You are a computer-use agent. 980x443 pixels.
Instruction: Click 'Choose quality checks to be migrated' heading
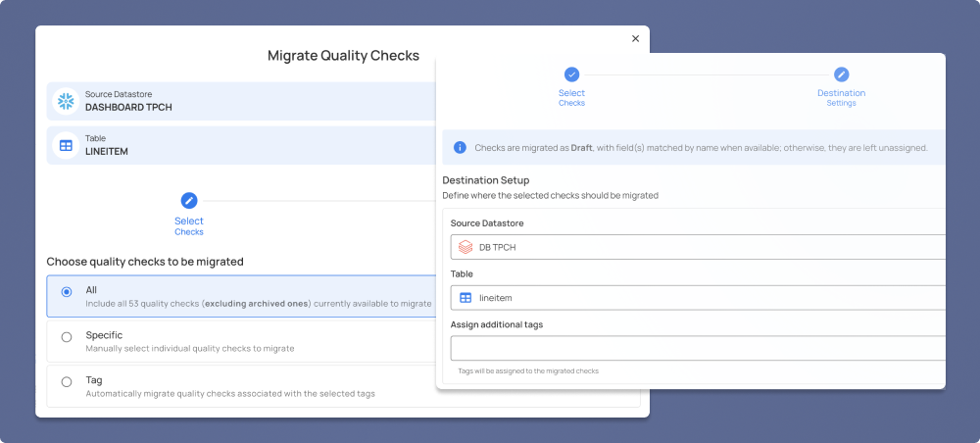coord(145,261)
